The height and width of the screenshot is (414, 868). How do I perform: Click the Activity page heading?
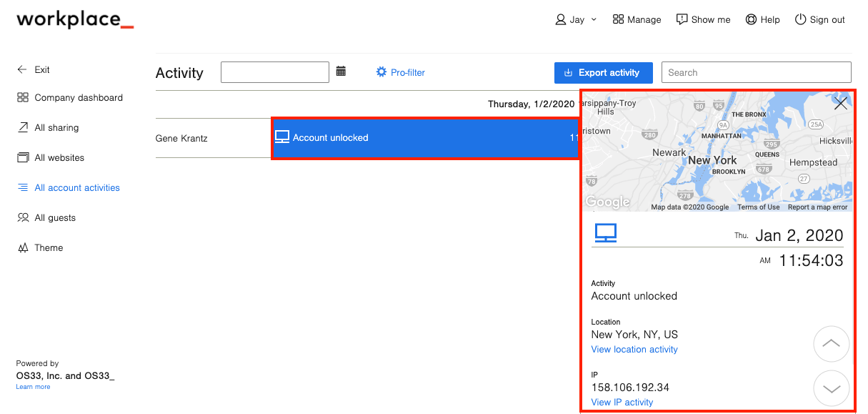click(179, 73)
